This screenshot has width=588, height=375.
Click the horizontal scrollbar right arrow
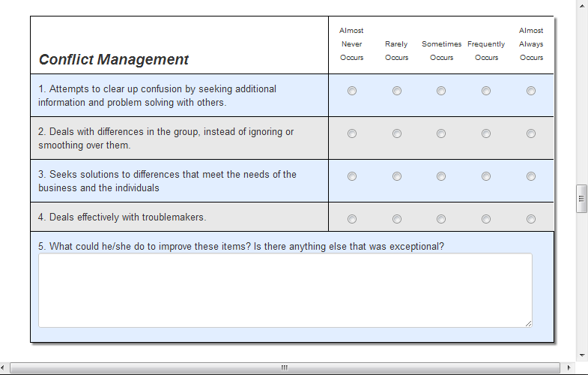[x=569, y=367]
